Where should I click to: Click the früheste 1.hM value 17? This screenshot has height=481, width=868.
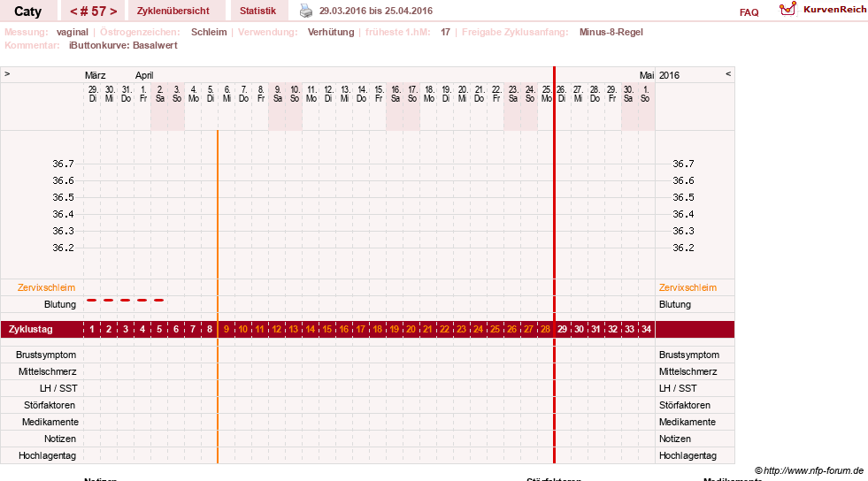tap(446, 32)
